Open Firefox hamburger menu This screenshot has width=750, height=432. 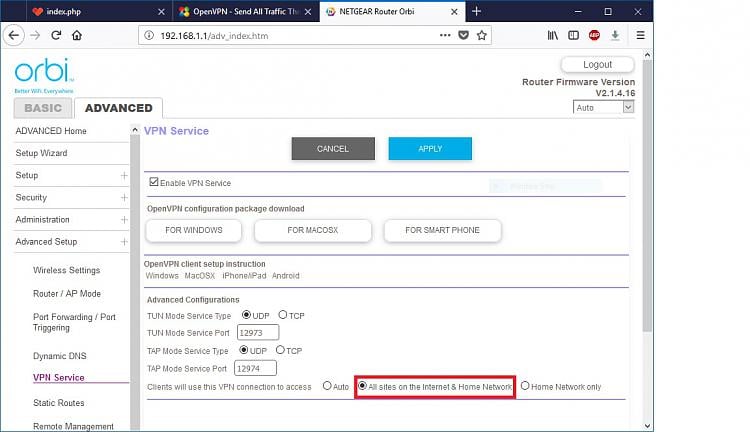640,35
